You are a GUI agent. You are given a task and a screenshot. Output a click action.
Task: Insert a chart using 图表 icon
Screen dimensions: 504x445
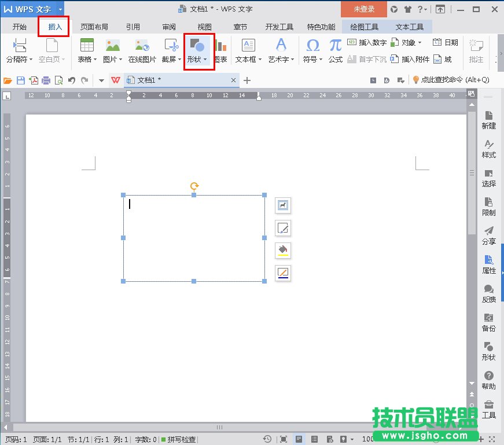(x=220, y=46)
